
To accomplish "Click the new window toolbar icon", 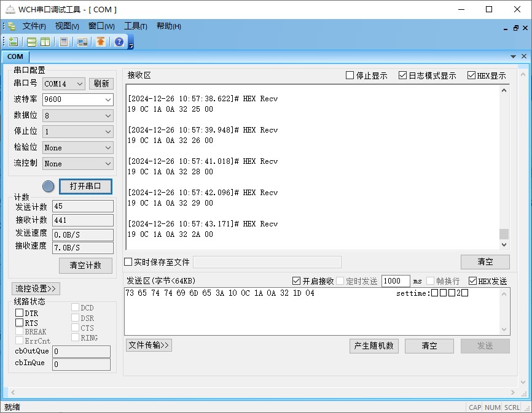I will tap(14, 42).
